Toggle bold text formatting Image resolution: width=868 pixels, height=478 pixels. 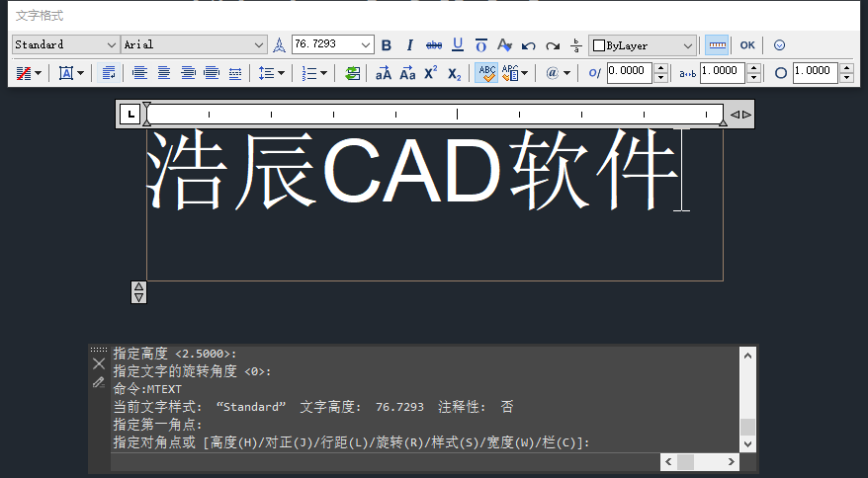coord(387,45)
